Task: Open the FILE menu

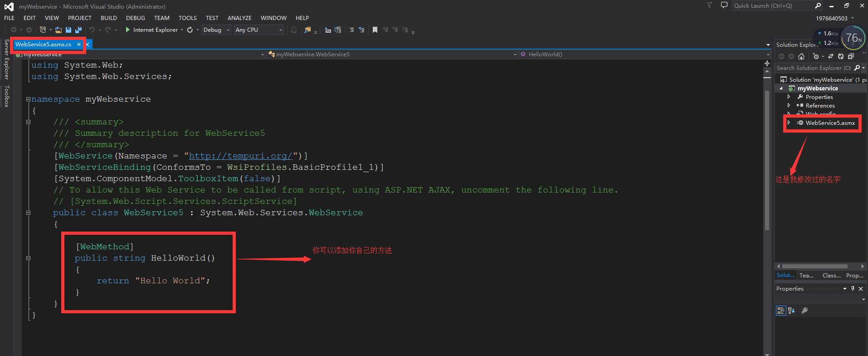Action: (9, 18)
